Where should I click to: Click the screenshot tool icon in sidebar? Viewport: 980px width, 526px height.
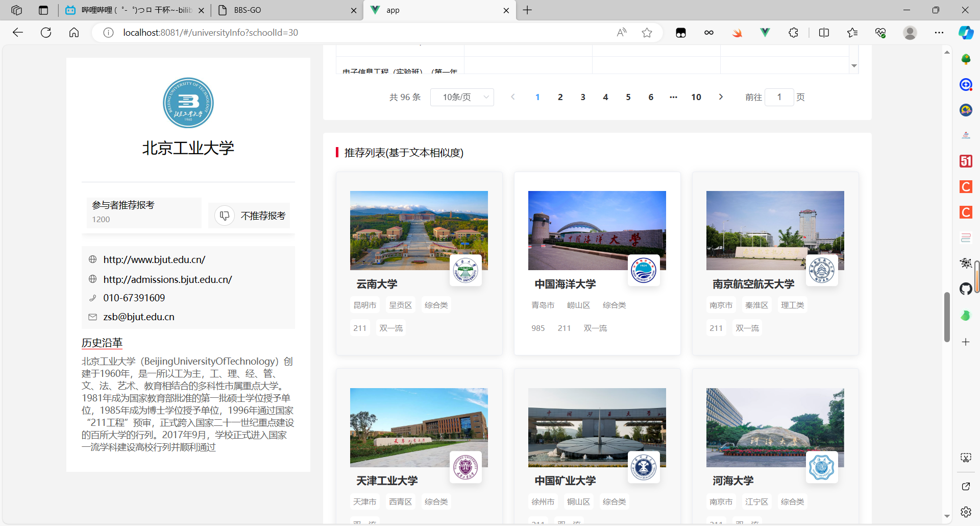(x=966, y=458)
